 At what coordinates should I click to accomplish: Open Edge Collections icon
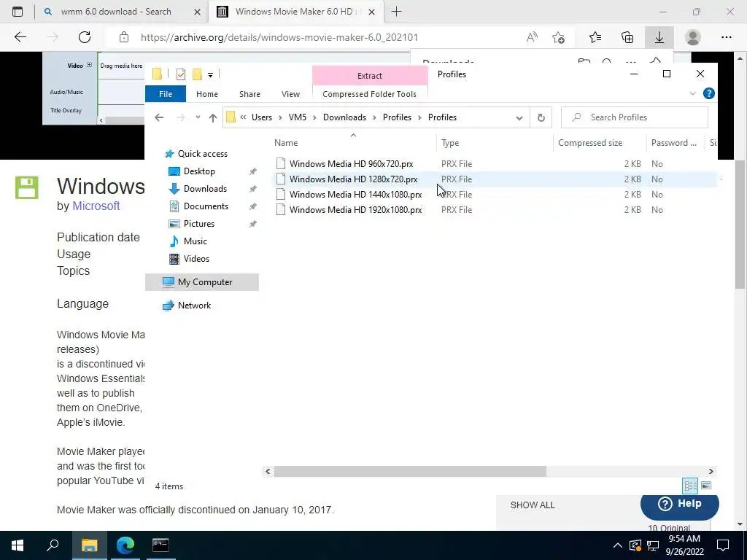click(627, 37)
